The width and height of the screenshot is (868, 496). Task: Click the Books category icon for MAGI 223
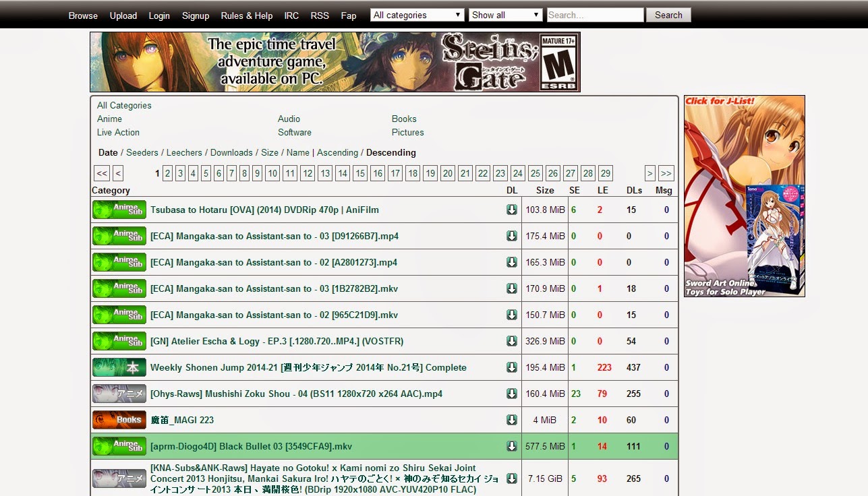point(119,420)
